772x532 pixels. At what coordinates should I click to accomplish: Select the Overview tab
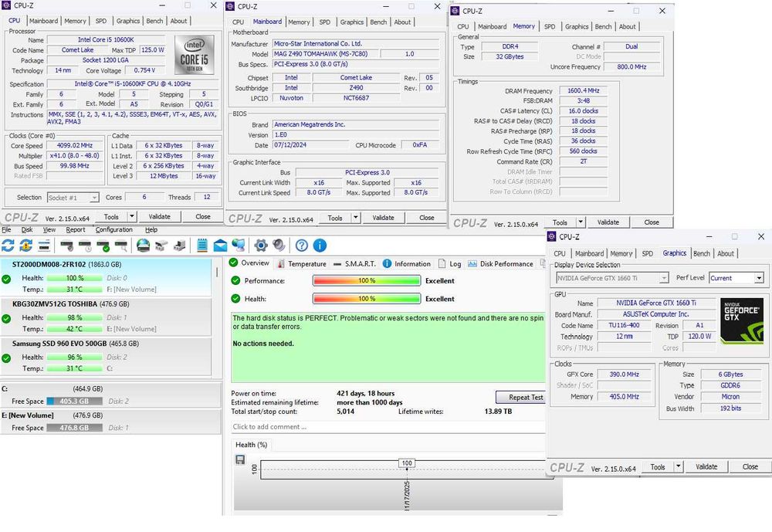[249, 263]
